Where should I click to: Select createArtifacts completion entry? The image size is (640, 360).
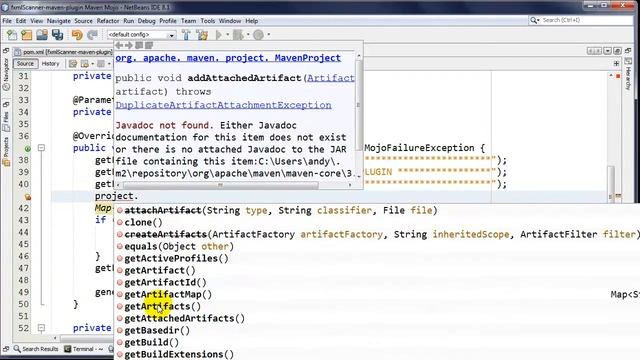[x=378, y=234]
